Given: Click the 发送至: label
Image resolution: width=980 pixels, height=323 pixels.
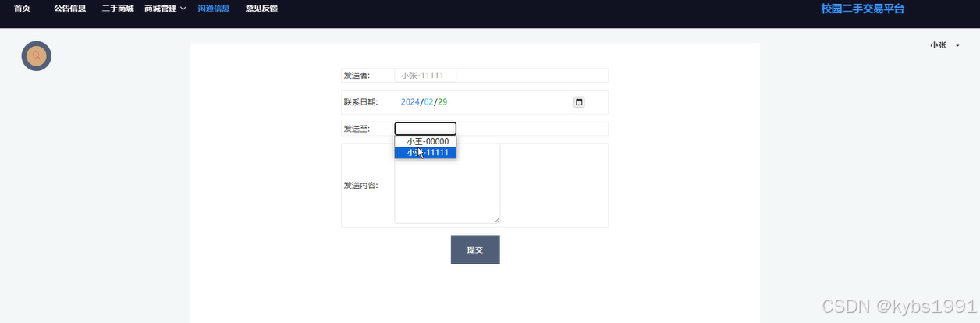Looking at the screenshot, I should tap(357, 129).
